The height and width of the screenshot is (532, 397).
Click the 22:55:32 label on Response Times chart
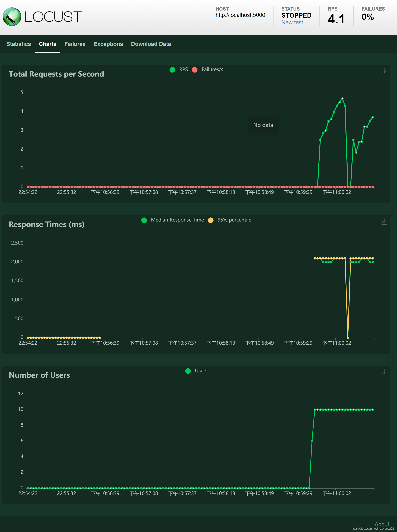pyautogui.click(x=66, y=343)
